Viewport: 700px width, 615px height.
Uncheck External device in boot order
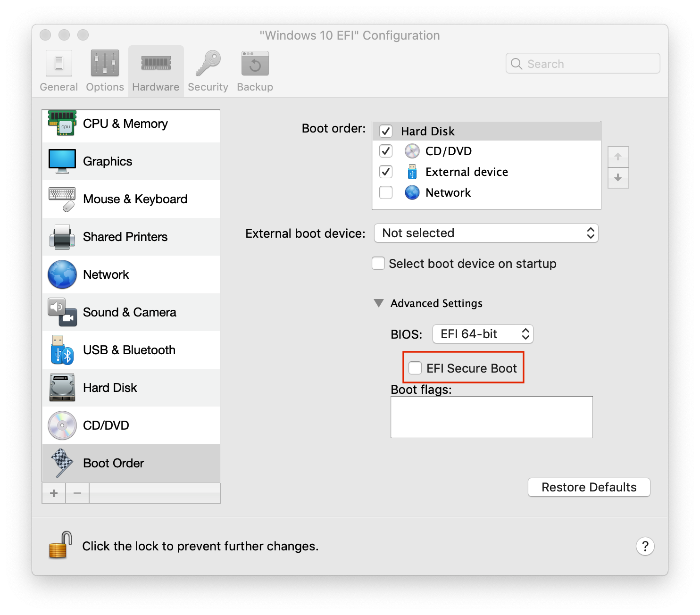click(386, 172)
